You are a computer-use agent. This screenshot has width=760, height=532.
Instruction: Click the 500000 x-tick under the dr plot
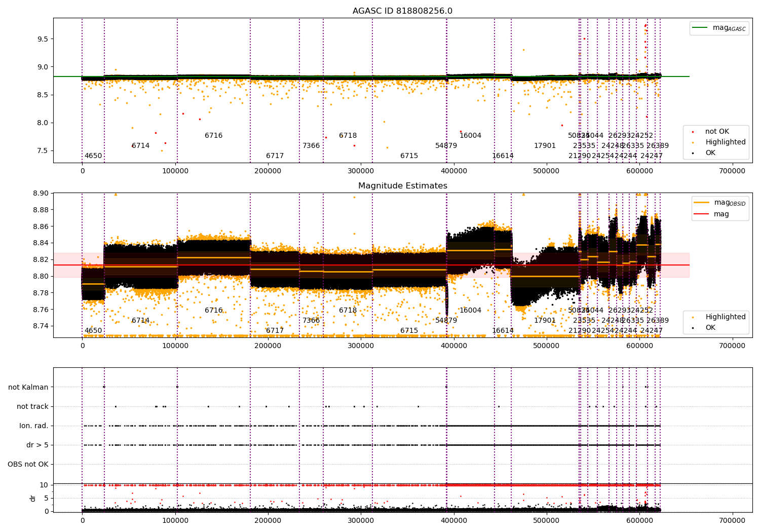coord(547,521)
